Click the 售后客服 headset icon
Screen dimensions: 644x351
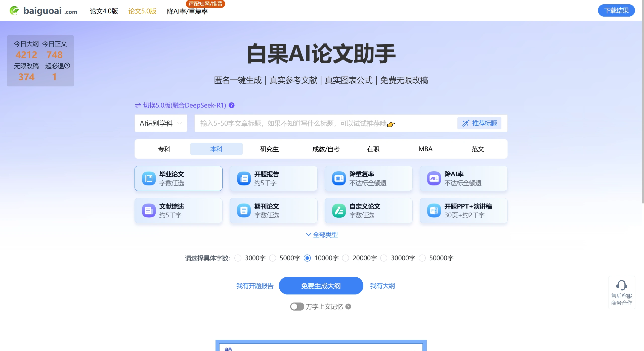point(622,285)
